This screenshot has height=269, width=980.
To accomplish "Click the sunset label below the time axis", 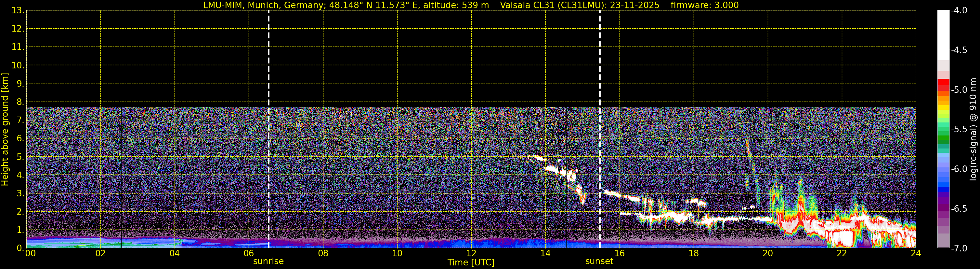I will coord(599,262).
